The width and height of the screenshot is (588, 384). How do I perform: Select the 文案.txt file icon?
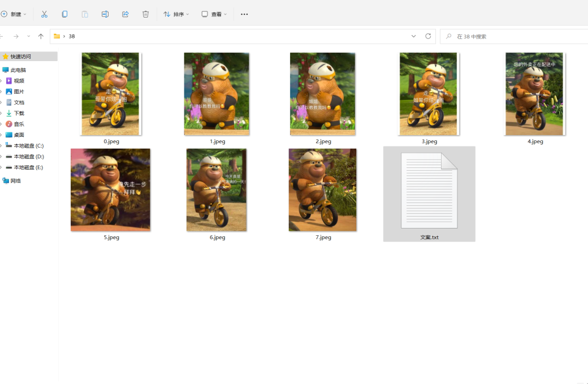(429, 190)
